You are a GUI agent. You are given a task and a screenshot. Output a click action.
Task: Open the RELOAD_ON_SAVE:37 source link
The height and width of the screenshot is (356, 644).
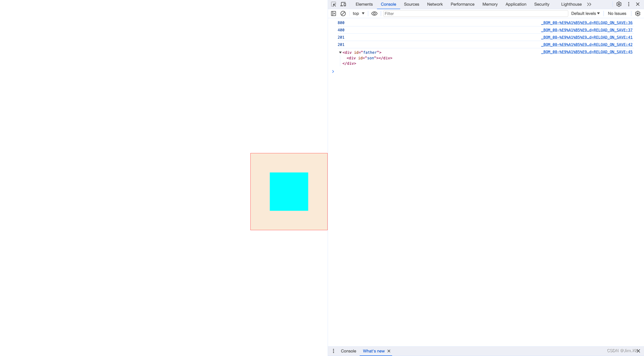[x=587, y=30]
